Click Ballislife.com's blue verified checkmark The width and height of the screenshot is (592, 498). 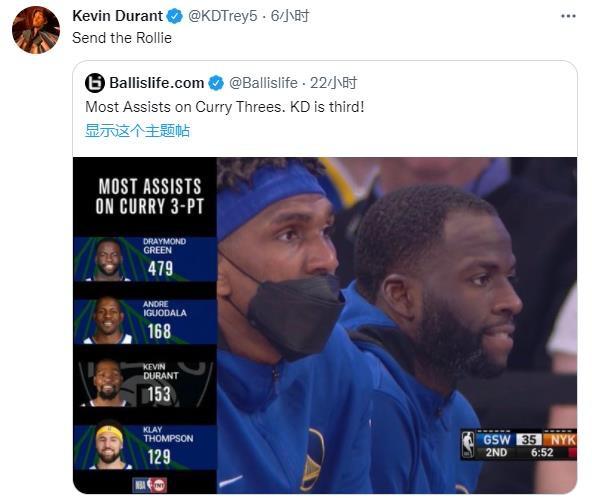[216, 83]
